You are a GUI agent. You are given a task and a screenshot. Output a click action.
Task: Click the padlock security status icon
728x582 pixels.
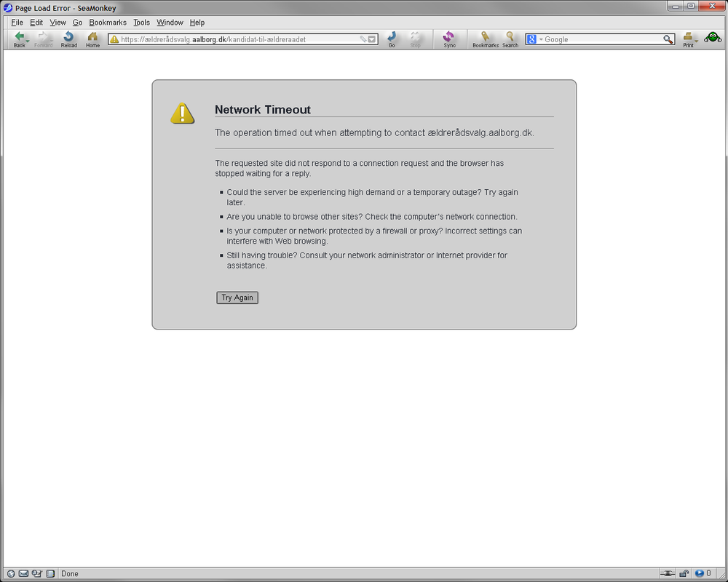[684, 574]
